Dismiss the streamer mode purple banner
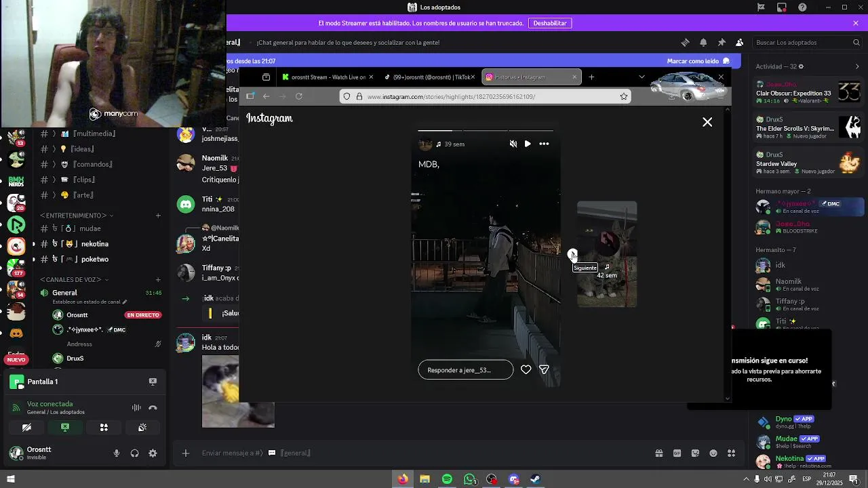This screenshot has height=488, width=868. point(856,23)
